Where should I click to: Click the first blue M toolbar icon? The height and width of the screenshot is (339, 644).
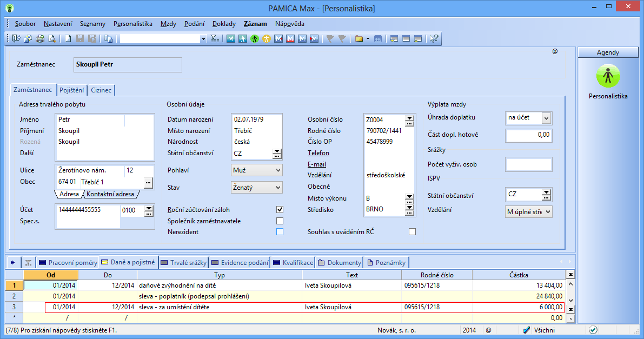pyautogui.click(x=231, y=38)
